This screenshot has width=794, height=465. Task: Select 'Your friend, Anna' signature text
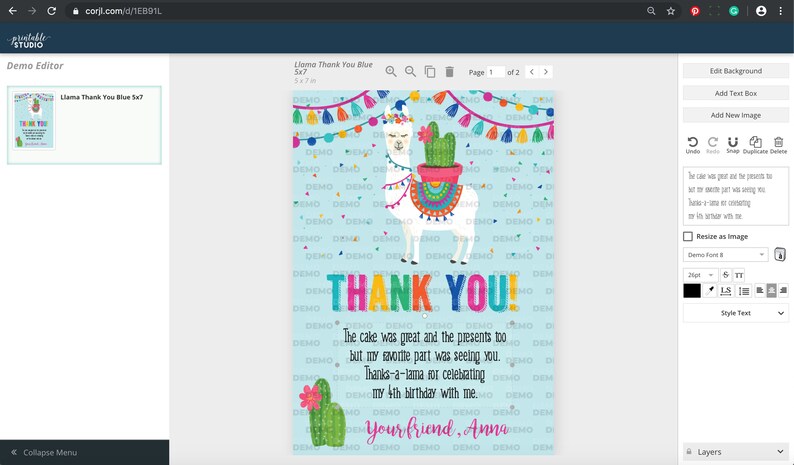pos(436,429)
